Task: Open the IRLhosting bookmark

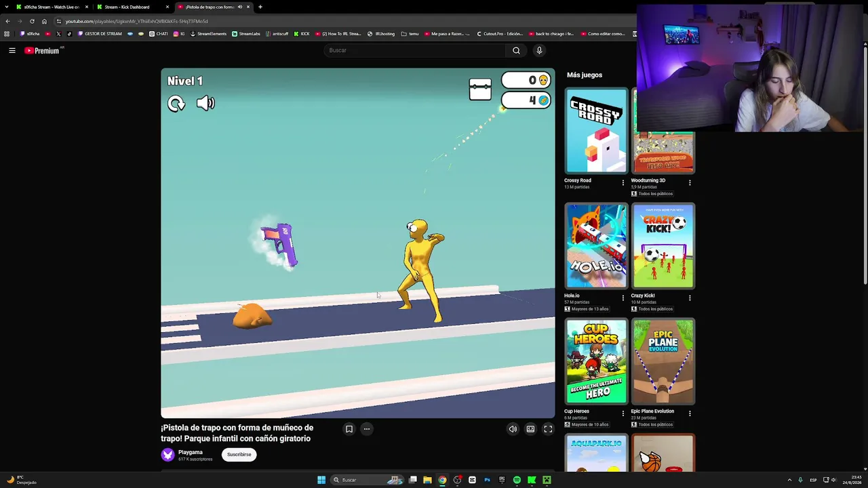Action: coord(381,34)
